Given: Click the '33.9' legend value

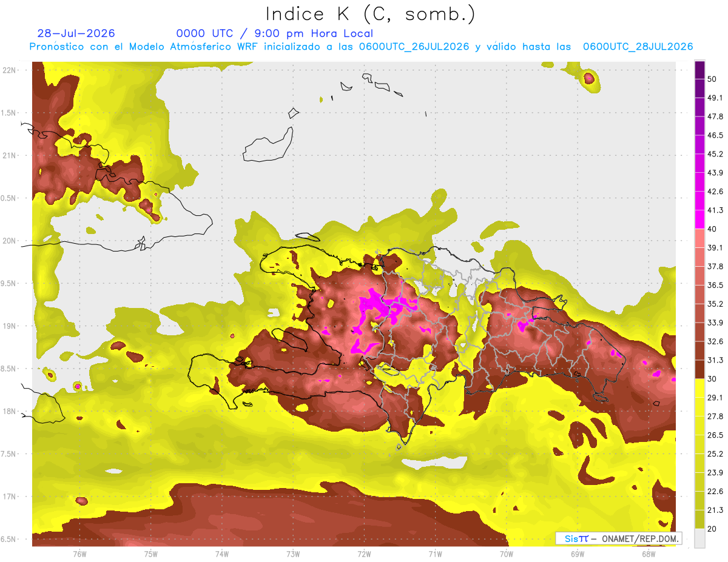Looking at the screenshot, I should pos(715,323).
